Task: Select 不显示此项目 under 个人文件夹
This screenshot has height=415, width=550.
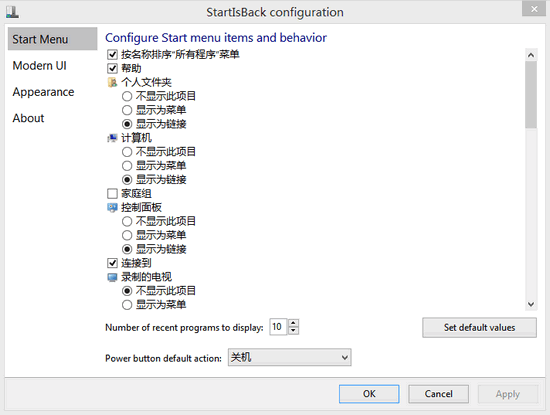Action: [x=127, y=96]
